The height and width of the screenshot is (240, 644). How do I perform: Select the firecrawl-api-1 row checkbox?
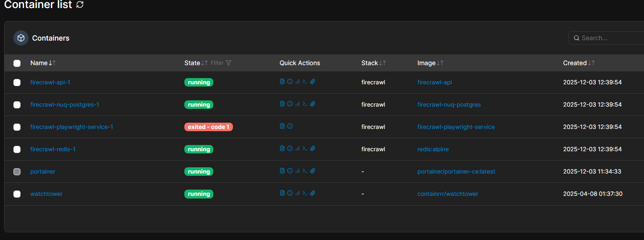(17, 83)
